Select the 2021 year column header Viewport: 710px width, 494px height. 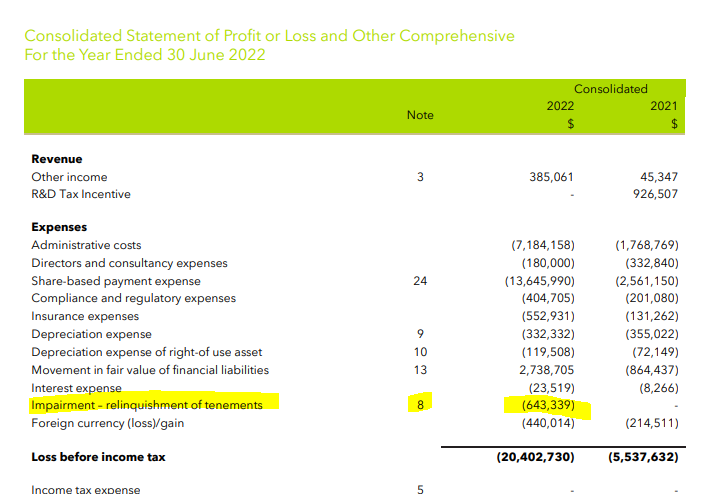point(663,106)
